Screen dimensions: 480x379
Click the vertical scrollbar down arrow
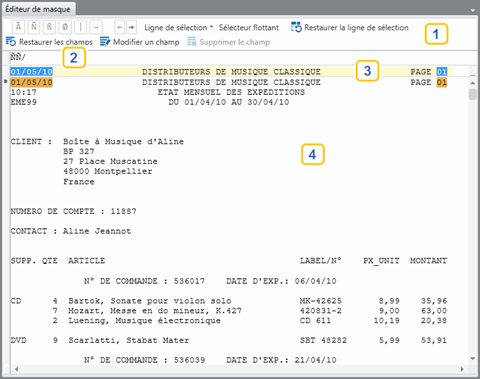[x=473, y=359]
